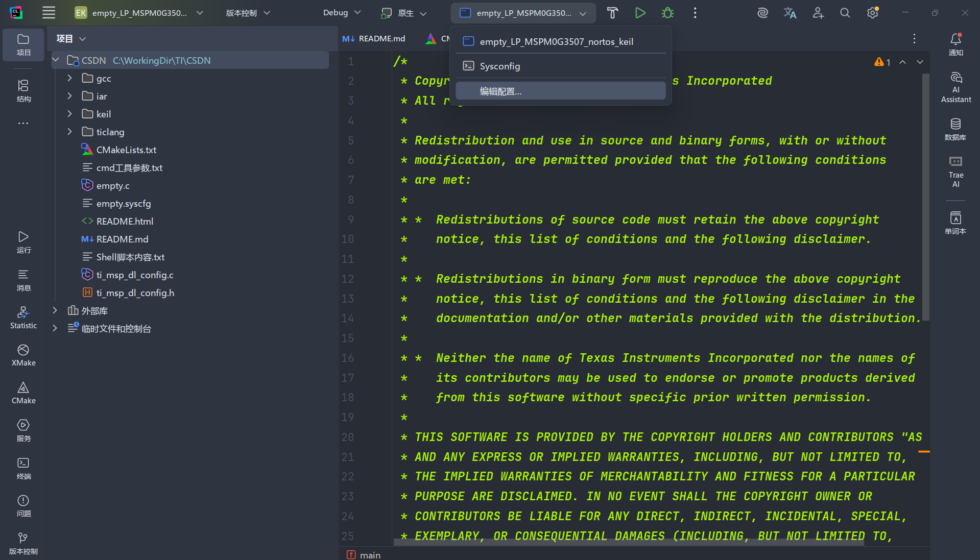Expand the external libraries node
980x560 pixels.
(55, 310)
